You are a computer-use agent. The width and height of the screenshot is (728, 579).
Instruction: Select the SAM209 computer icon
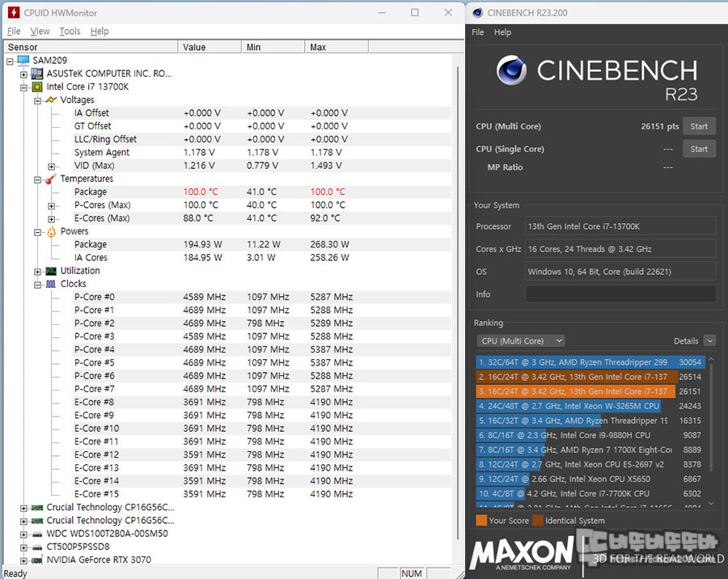click(x=23, y=61)
